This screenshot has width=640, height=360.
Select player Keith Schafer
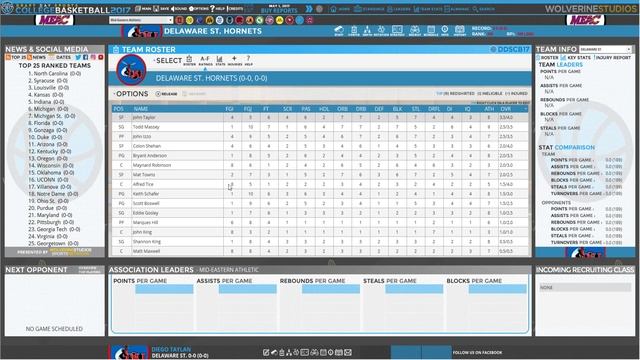point(146,194)
